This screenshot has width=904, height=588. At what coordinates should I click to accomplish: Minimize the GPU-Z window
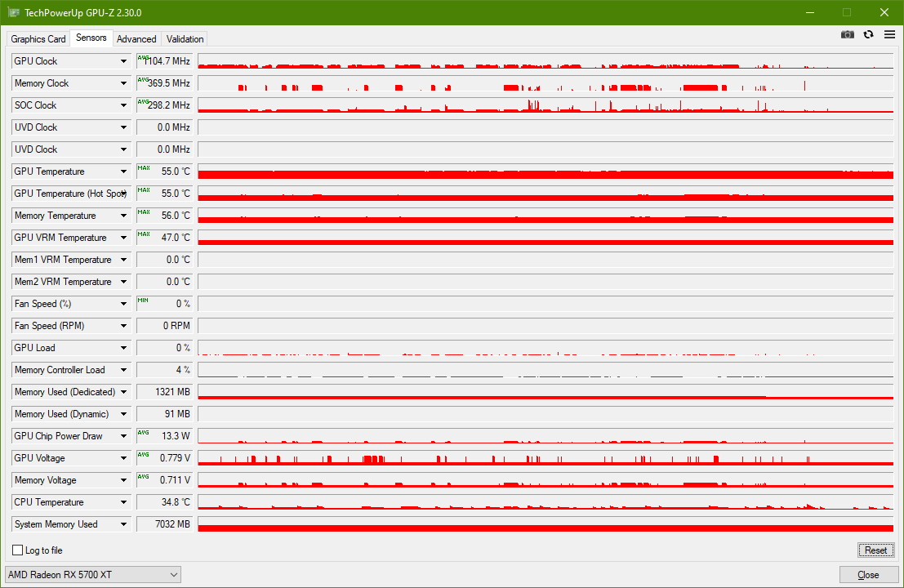tap(810, 12)
